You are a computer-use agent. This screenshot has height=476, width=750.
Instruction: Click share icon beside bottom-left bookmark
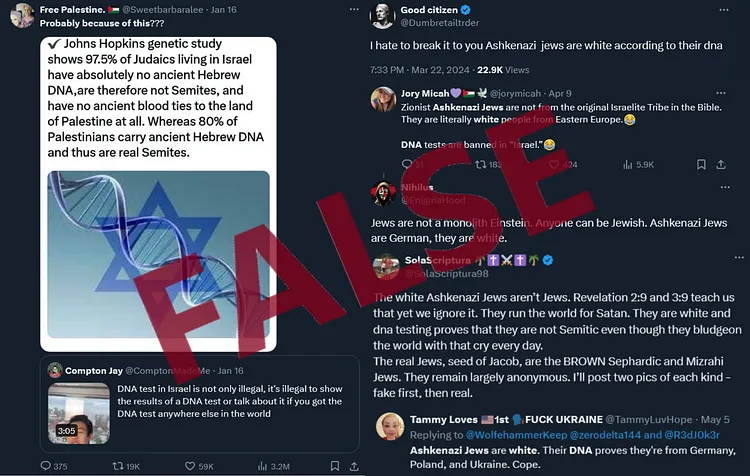[x=354, y=465]
